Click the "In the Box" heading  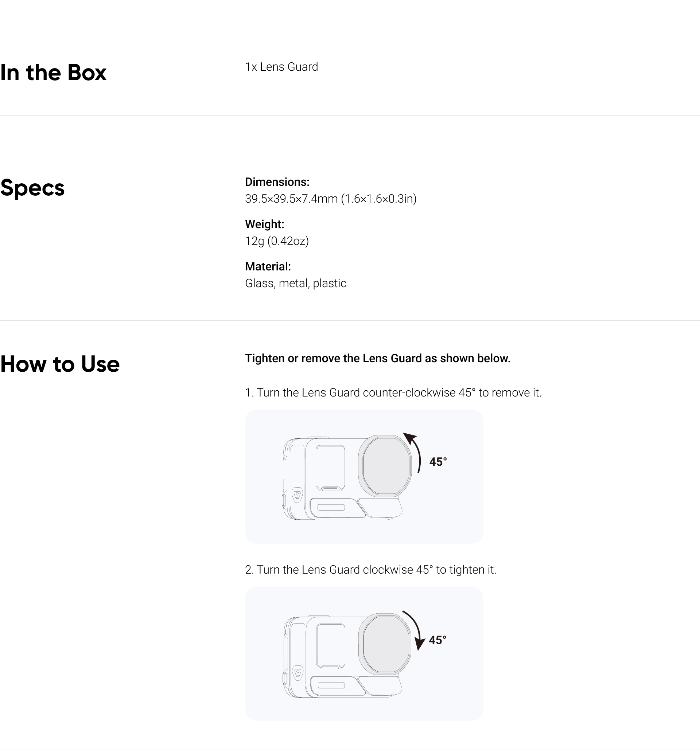coord(54,73)
